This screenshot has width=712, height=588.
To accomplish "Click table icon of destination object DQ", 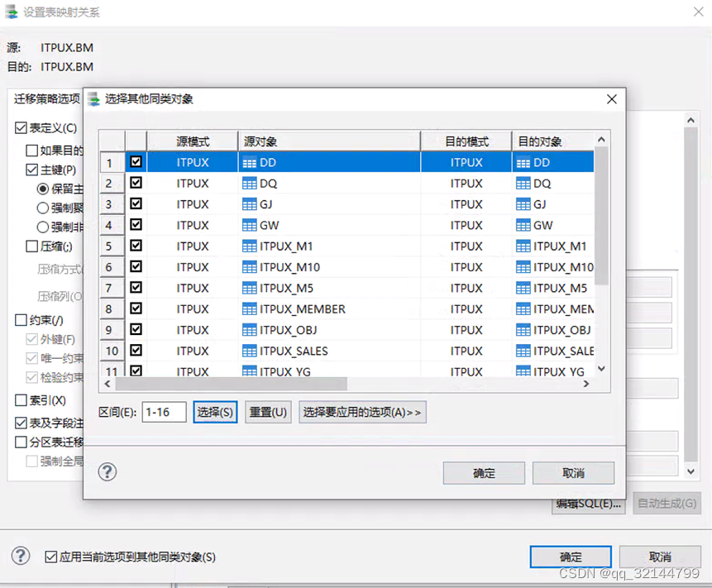I will click(x=523, y=184).
